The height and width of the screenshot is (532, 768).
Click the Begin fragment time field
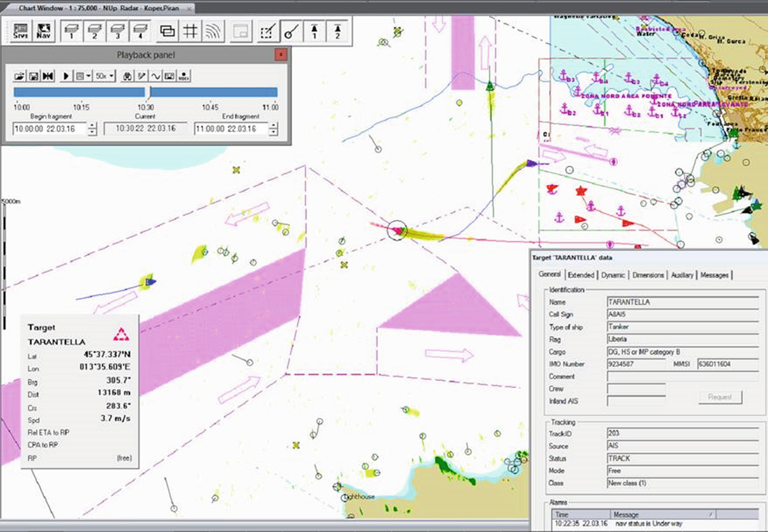50,129
